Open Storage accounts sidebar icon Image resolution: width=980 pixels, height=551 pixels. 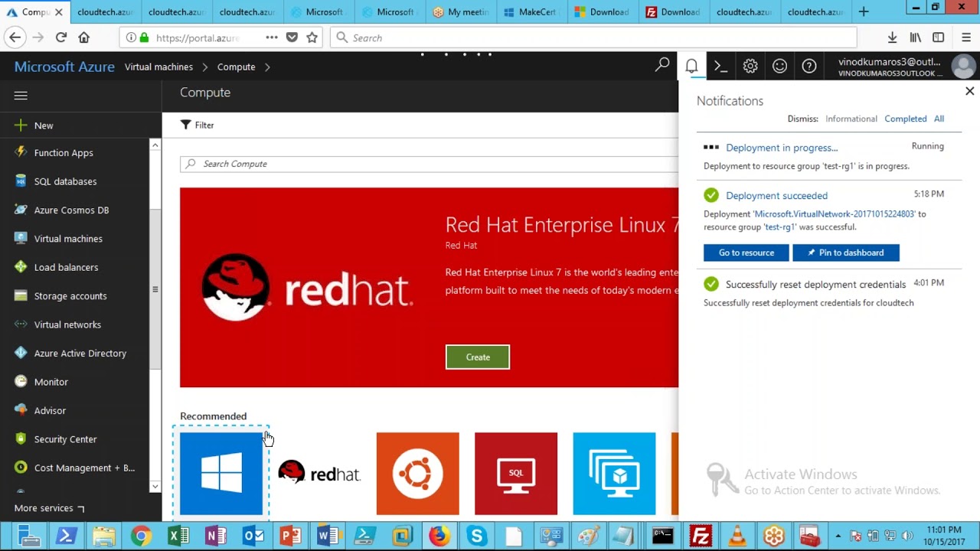pyautogui.click(x=21, y=296)
